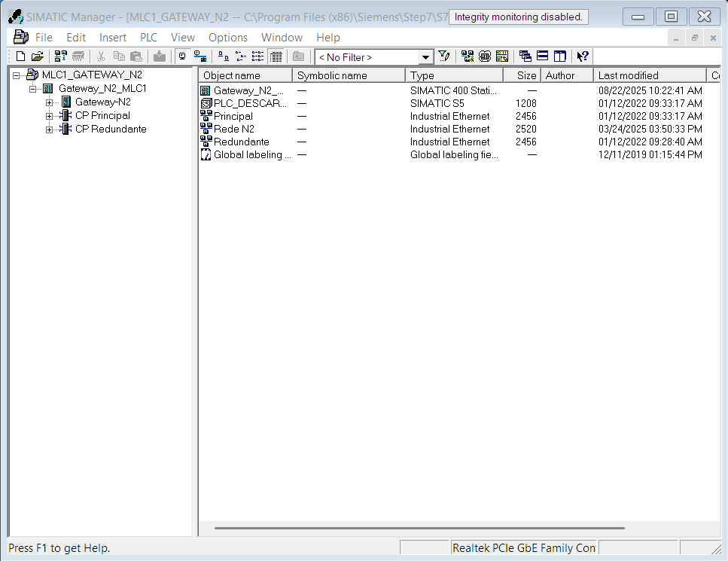This screenshot has width=728, height=561.
Task: Click the Up One Level icon
Action: pyautogui.click(x=299, y=56)
